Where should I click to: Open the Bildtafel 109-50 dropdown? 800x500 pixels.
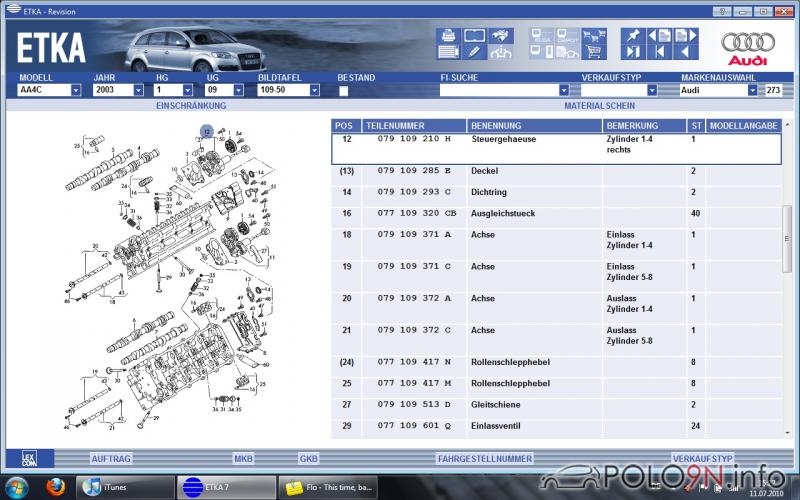(315, 90)
